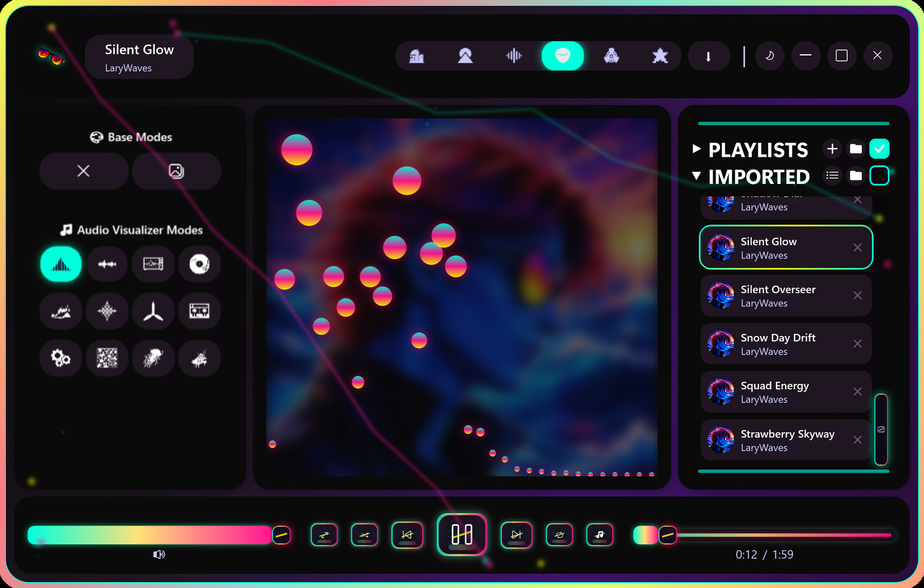Open folder icon next to IMPORTED
Image resolution: width=924 pixels, height=588 pixels.
(856, 175)
